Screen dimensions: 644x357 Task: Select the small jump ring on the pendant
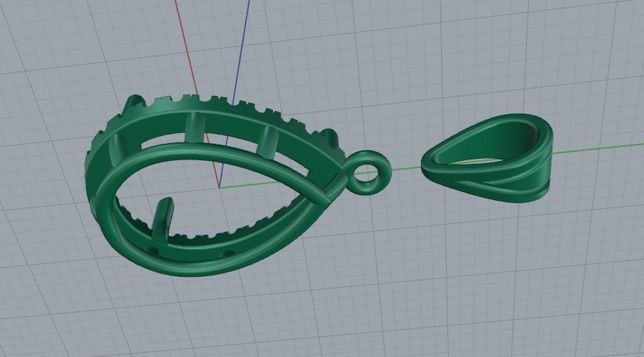(x=367, y=172)
